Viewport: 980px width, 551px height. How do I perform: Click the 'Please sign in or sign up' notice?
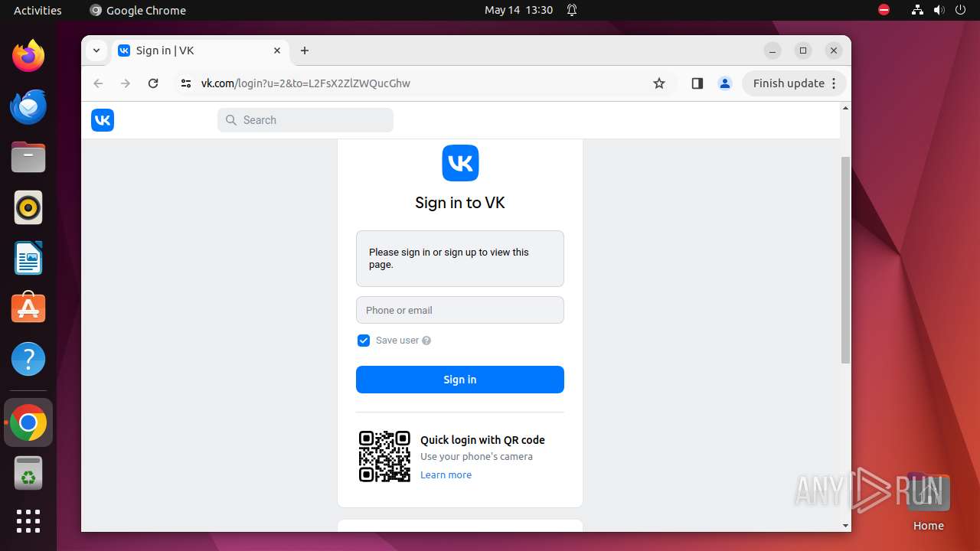(x=460, y=259)
